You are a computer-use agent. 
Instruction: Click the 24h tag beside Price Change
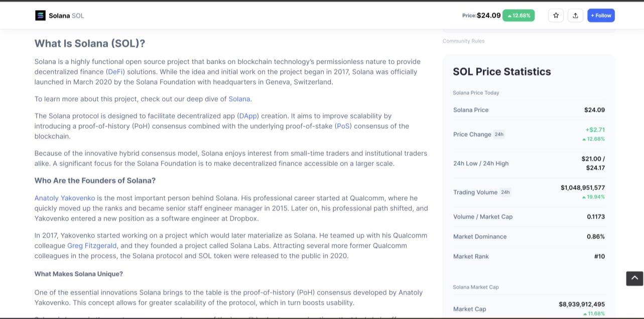(x=499, y=134)
